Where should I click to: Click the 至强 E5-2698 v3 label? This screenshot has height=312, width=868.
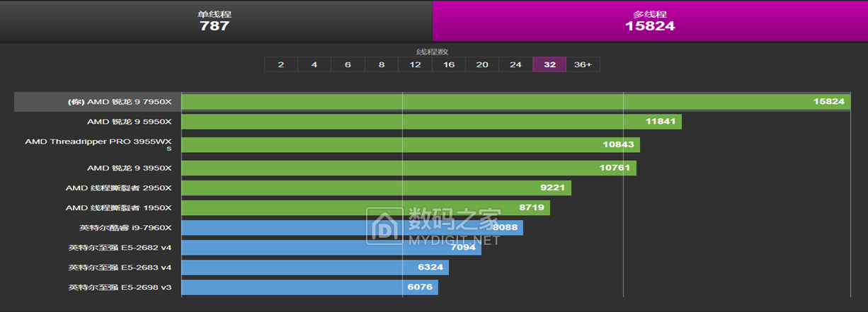tap(120, 287)
